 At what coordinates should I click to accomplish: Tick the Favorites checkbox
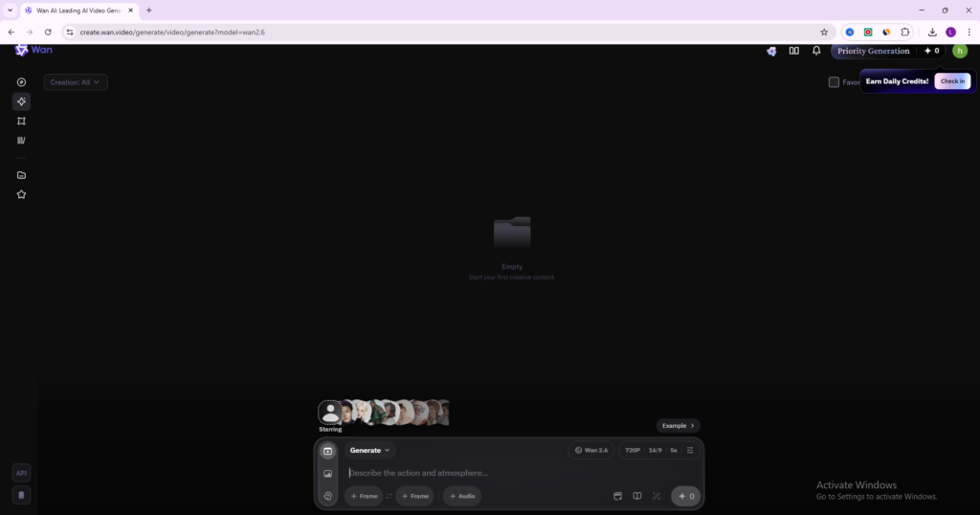point(834,82)
